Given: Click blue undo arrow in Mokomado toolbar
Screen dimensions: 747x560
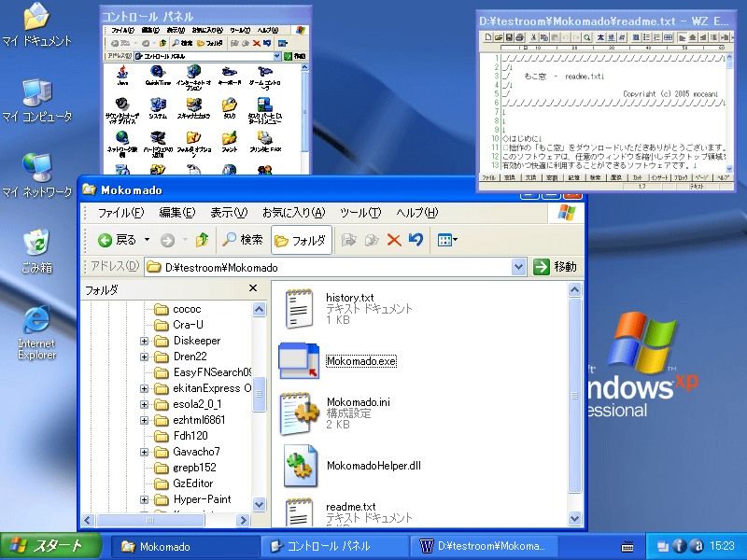Looking at the screenshot, I should [x=416, y=240].
